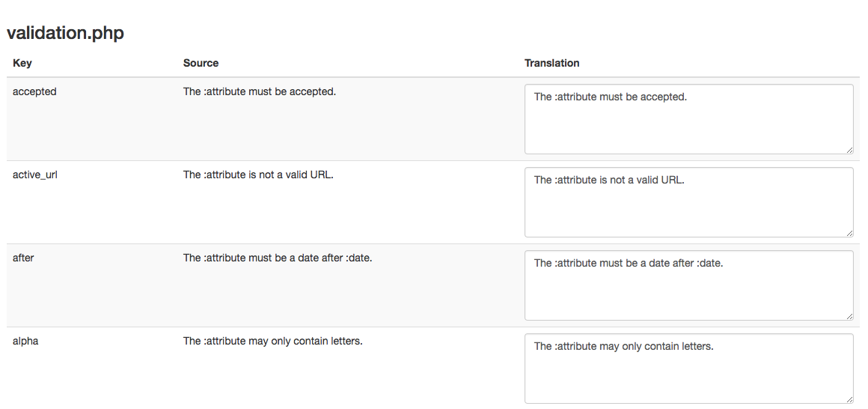868x409 pixels.
Task: Click the accepted translation text area
Action: pyautogui.click(x=688, y=119)
